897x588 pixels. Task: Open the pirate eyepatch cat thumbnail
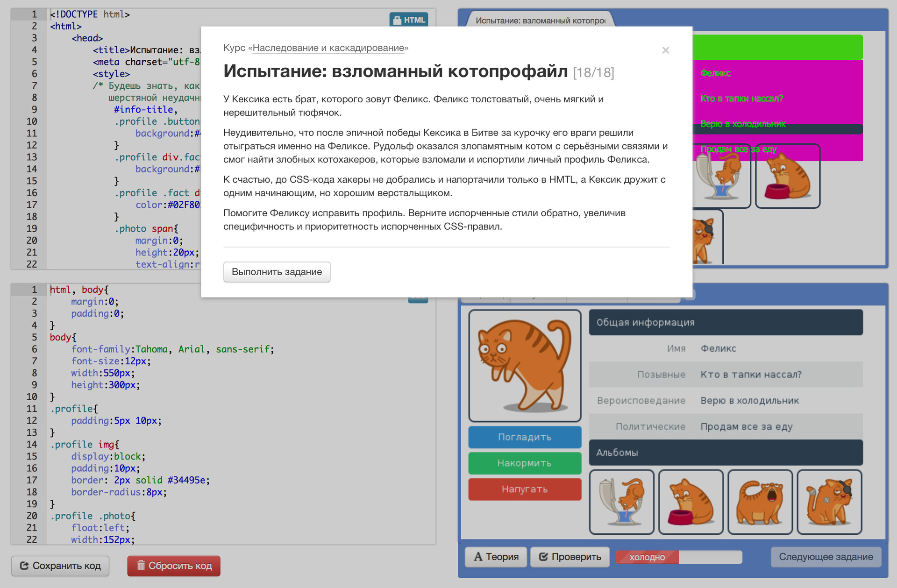[829, 502]
